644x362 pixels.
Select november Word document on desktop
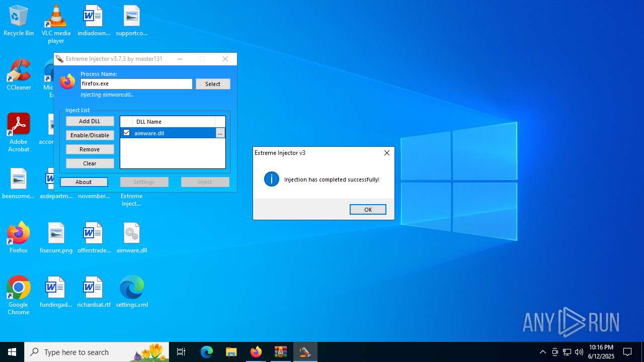coord(94,196)
